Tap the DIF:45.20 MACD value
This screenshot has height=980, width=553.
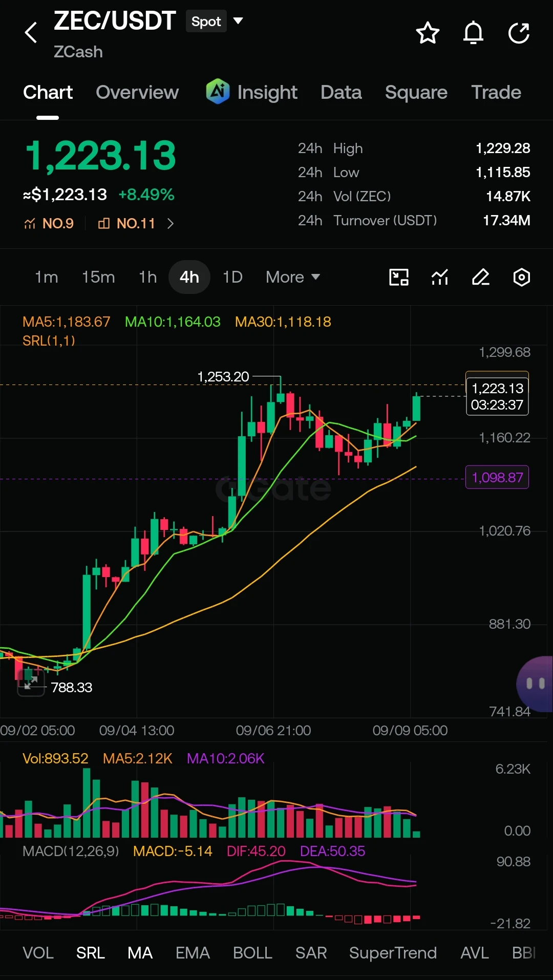[x=256, y=851]
